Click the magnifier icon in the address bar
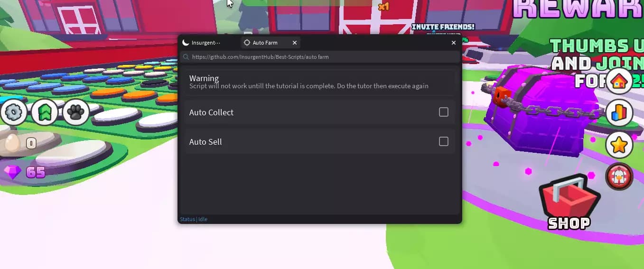 [186, 57]
